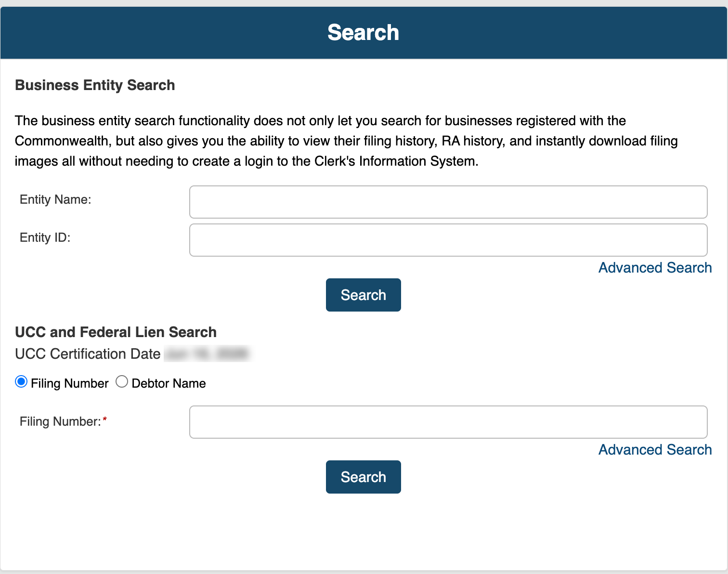728x574 pixels.
Task: Click the UCC and Federal Lien Search heading
Action: click(x=116, y=332)
